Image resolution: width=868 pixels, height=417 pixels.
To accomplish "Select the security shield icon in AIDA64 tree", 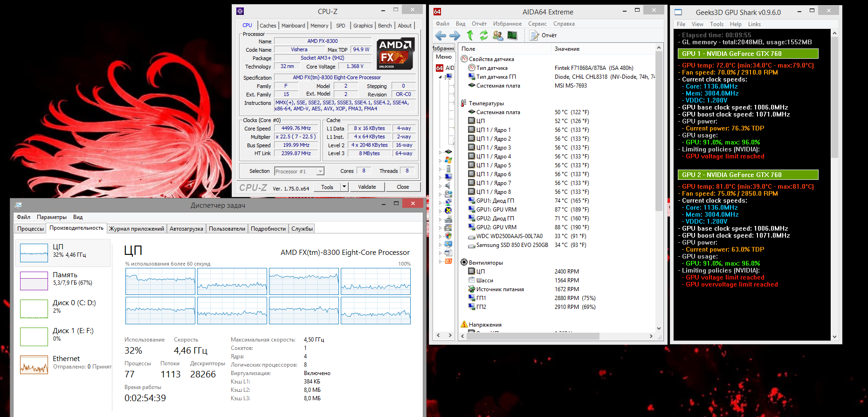I will coord(448,236).
